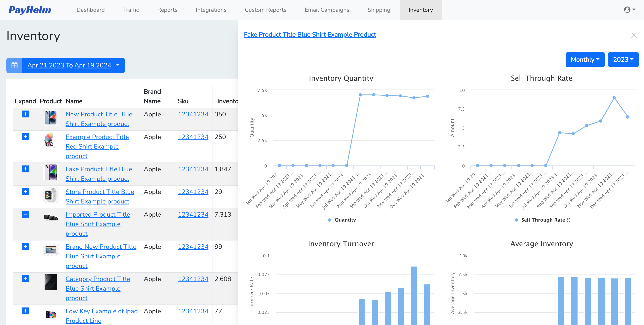Open the date range dropdown arrow
This screenshot has width=644, height=325.
coord(117,65)
